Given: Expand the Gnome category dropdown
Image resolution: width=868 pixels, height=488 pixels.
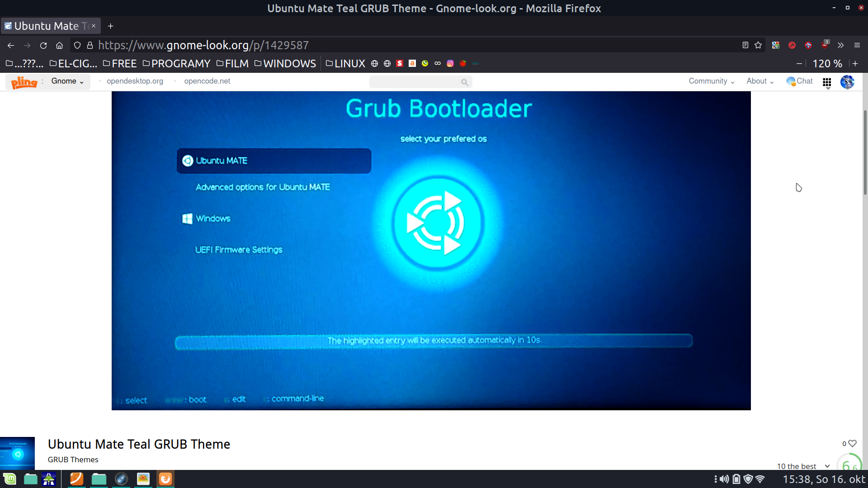Looking at the screenshot, I should point(67,81).
